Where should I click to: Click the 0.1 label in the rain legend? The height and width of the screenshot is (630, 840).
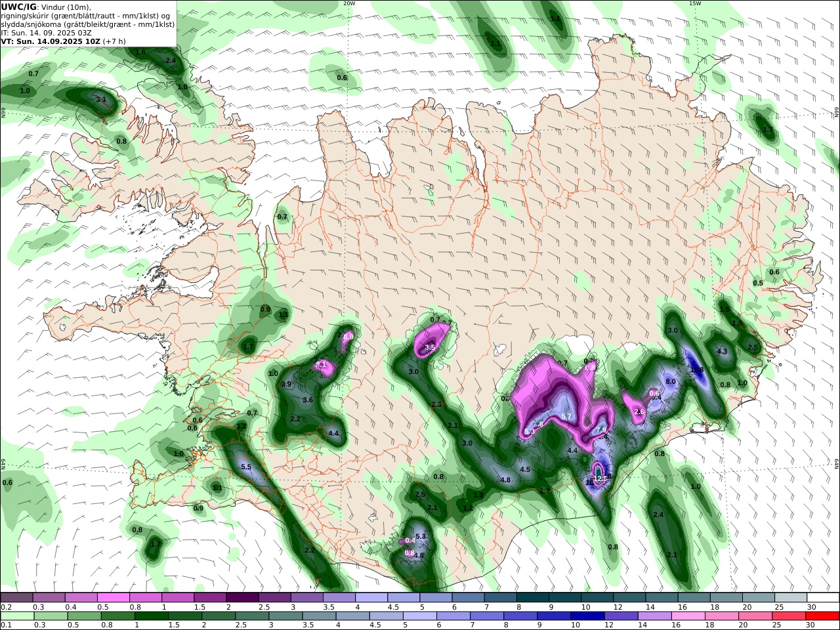(x=5, y=625)
